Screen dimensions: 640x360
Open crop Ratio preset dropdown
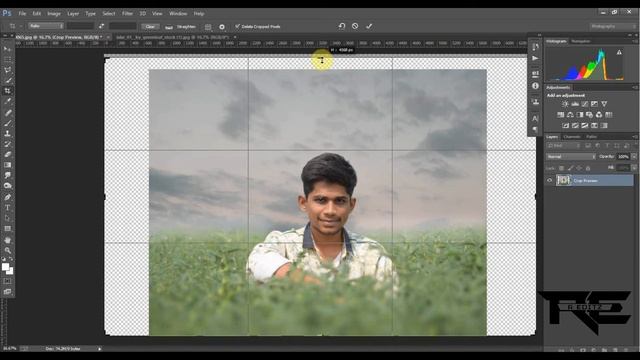[46, 26]
